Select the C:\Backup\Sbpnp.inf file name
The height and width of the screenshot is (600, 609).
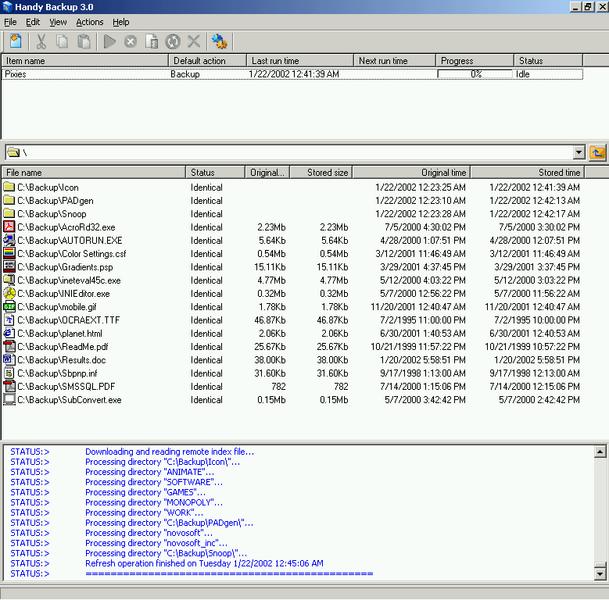57,373
